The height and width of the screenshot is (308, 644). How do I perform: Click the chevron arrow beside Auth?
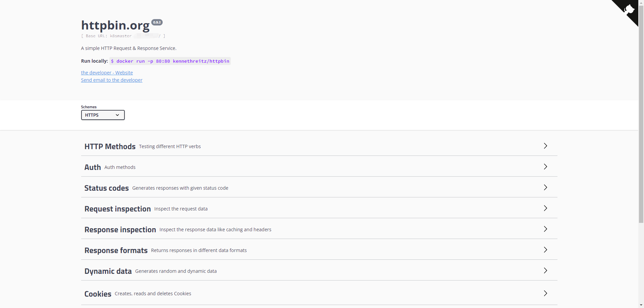(545, 167)
